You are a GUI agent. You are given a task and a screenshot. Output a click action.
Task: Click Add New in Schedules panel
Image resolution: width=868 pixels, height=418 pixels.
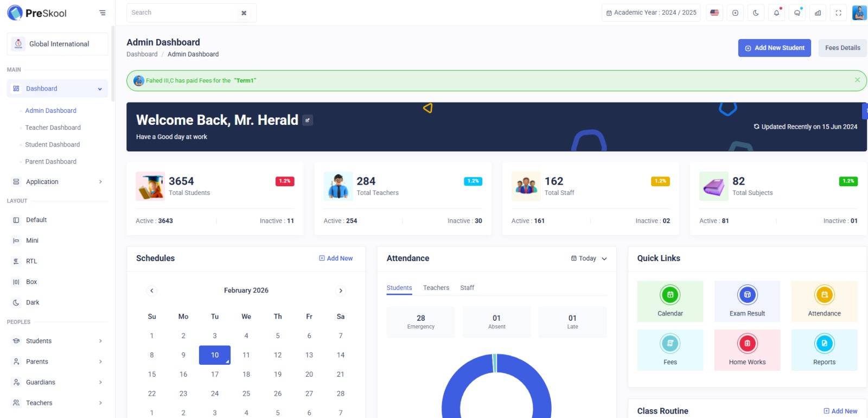(336, 258)
